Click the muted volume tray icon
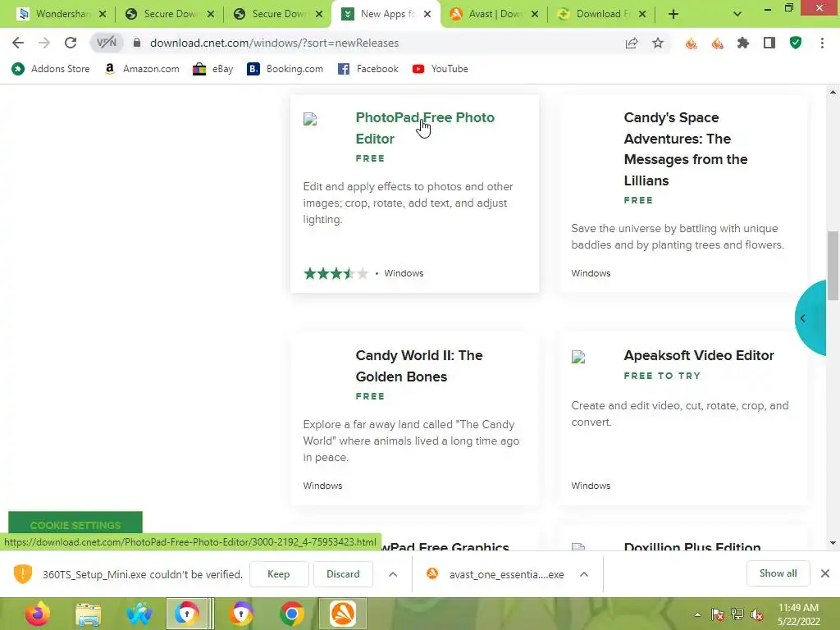Viewport: 840px width, 630px height. [x=757, y=615]
